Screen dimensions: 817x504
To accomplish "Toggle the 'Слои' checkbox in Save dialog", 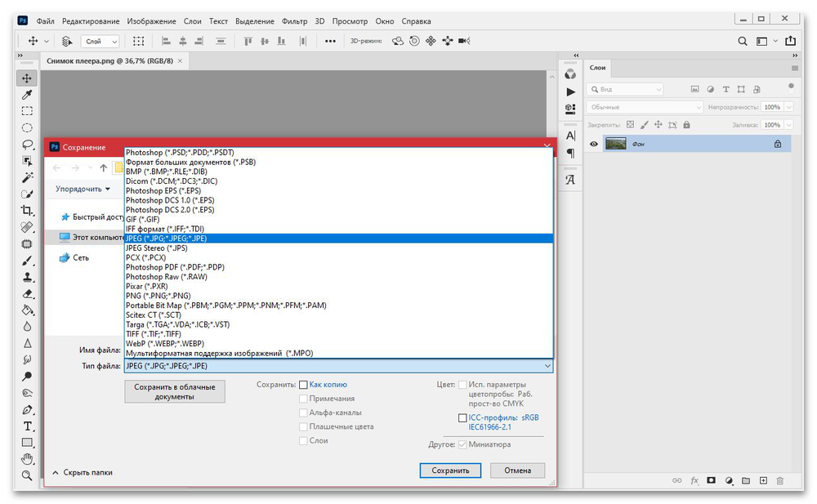I will 303,441.
